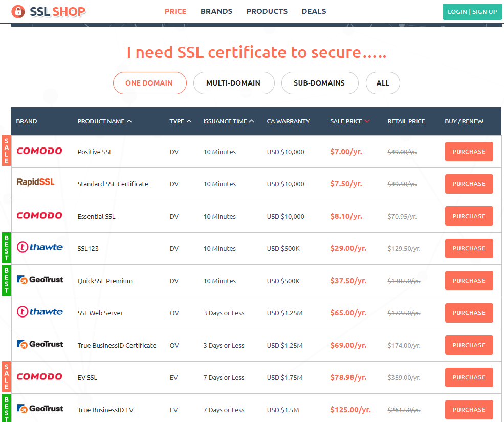Click the EV SSL product name
The image size is (504, 422).
(x=87, y=377)
